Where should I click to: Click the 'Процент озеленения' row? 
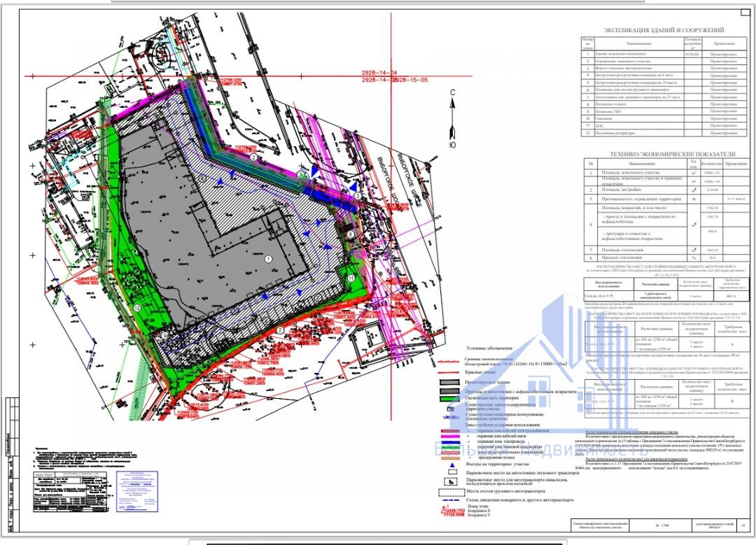(x=666, y=257)
